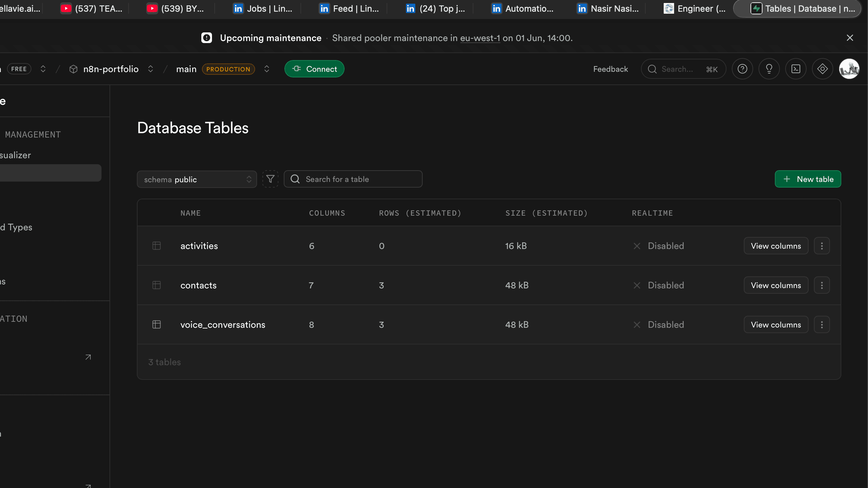Switch to the (539) BY YouTube tab
This screenshot has width=868, height=488.
click(176, 9)
